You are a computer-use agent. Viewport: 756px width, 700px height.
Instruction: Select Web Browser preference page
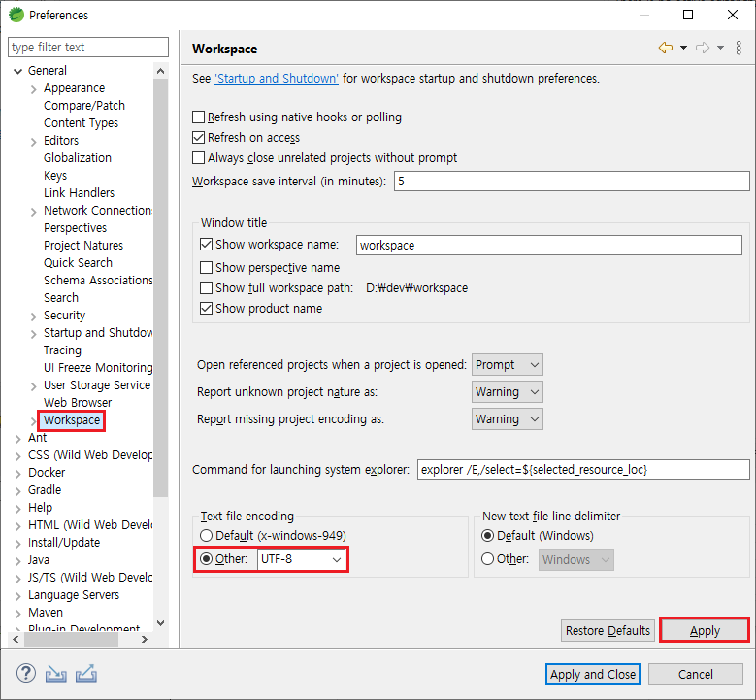(x=78, y=402)
